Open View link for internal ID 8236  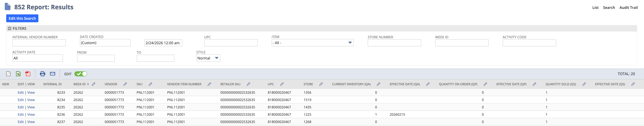click(31, 114)
